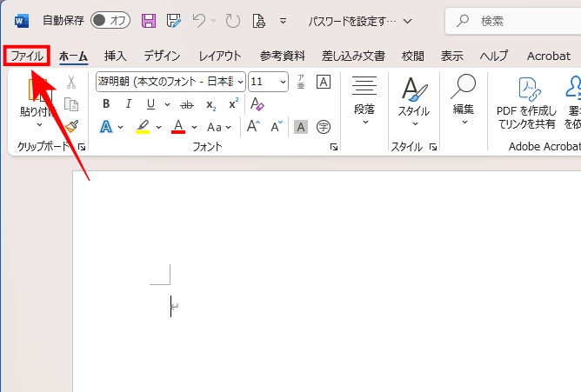Screen dimensions: 581x392
Task: Toggle the AutoSave switch
Action: click(110, 20)
